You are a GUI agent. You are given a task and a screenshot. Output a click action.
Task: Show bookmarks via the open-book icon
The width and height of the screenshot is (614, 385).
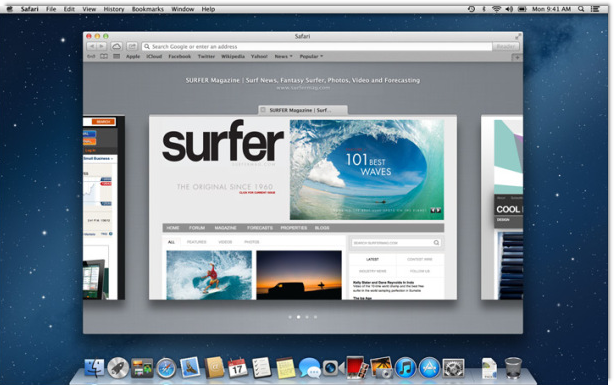(104, 56)
